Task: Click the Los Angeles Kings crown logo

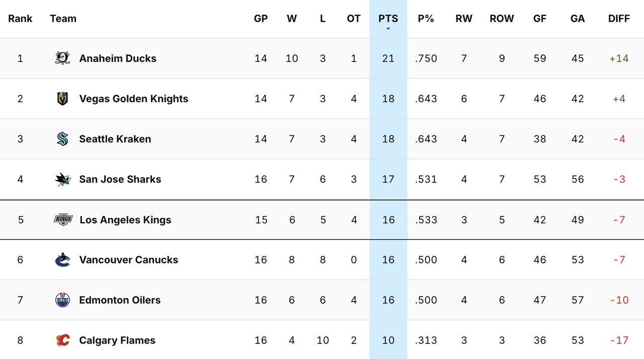Action: [x=62, y=220]
